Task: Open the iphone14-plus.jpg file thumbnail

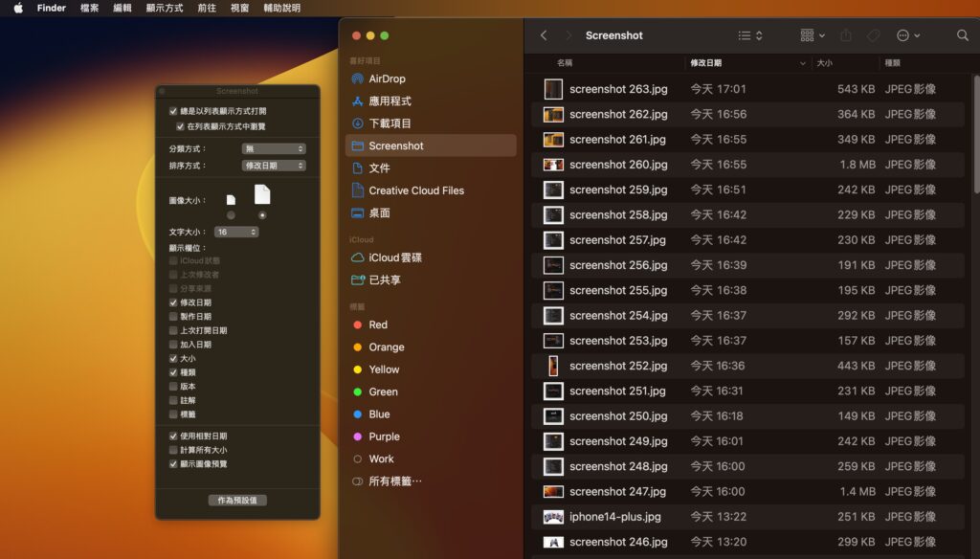Action: (x=553, y=517)
